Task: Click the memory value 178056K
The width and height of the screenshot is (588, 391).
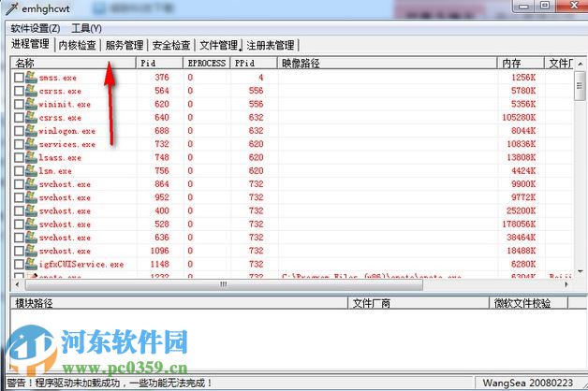Action: [x=520, y=224]
